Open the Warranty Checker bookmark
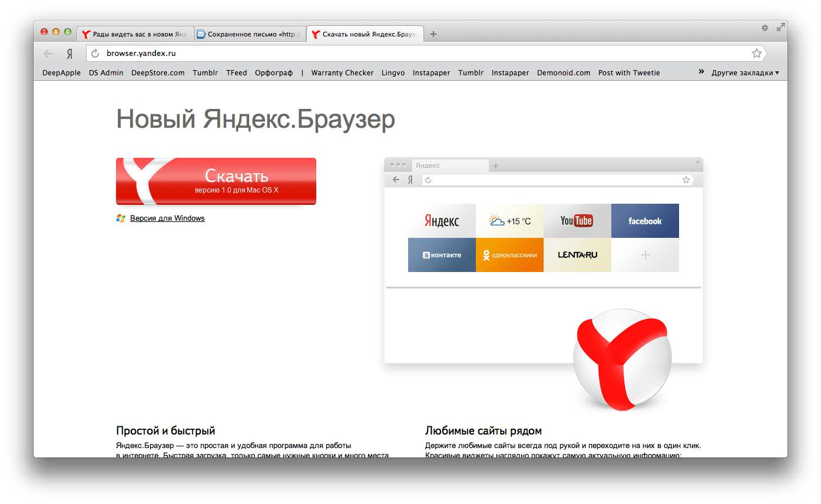This screenshot has width=821, height=504. point(342,72)
